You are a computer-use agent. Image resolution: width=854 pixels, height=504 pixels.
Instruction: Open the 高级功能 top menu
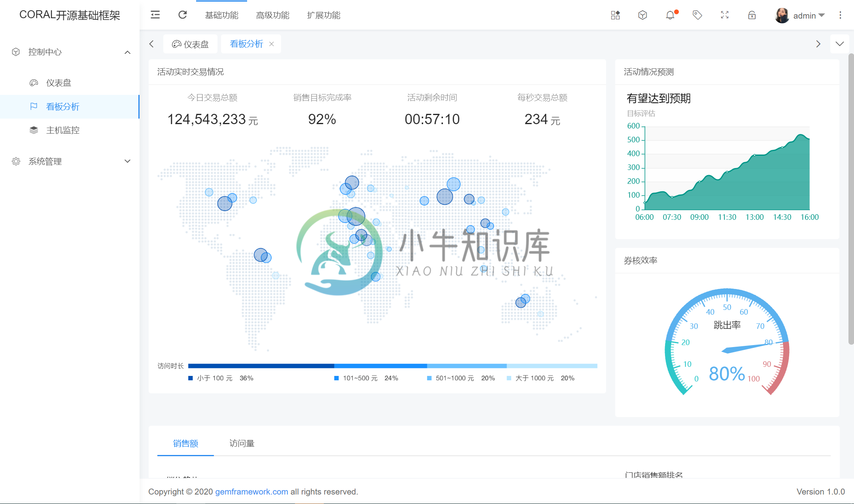[x=272, y=15]
